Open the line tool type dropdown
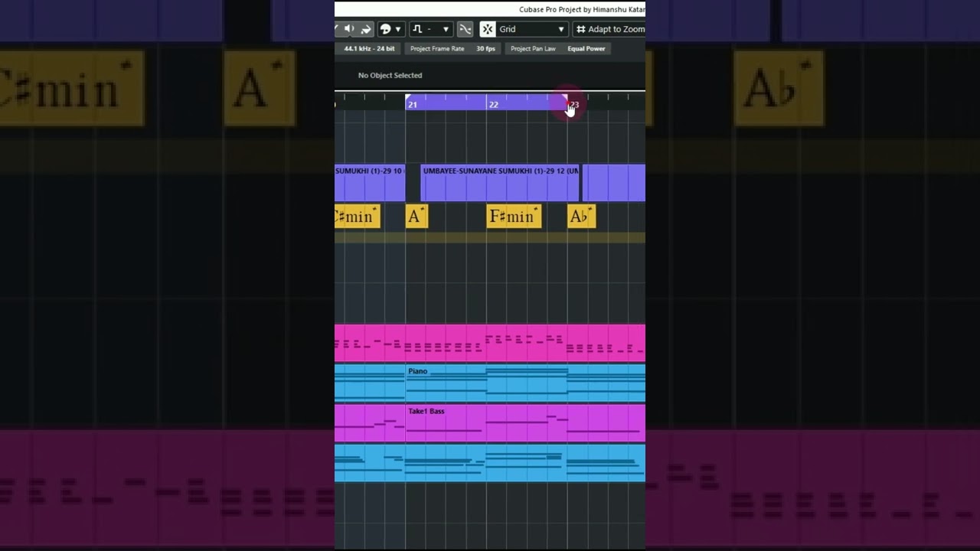Screen dimensions: 980x551 pyautogui.click(x=431, y=29)
